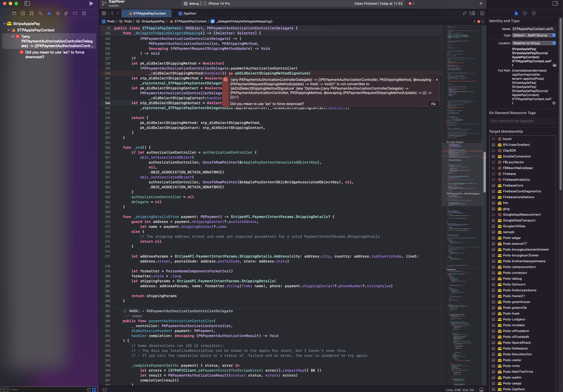Show the Quick Help inspector
Screen dimensions: 563x392
click(x=534, y=13)
